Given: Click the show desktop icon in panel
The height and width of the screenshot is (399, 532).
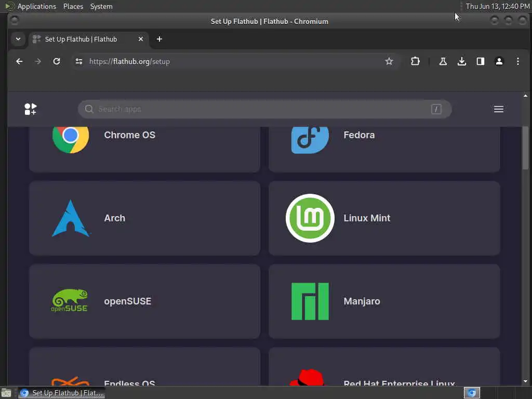Looking at the screenshot, I should pyautogui.click(x=6, y=393).
